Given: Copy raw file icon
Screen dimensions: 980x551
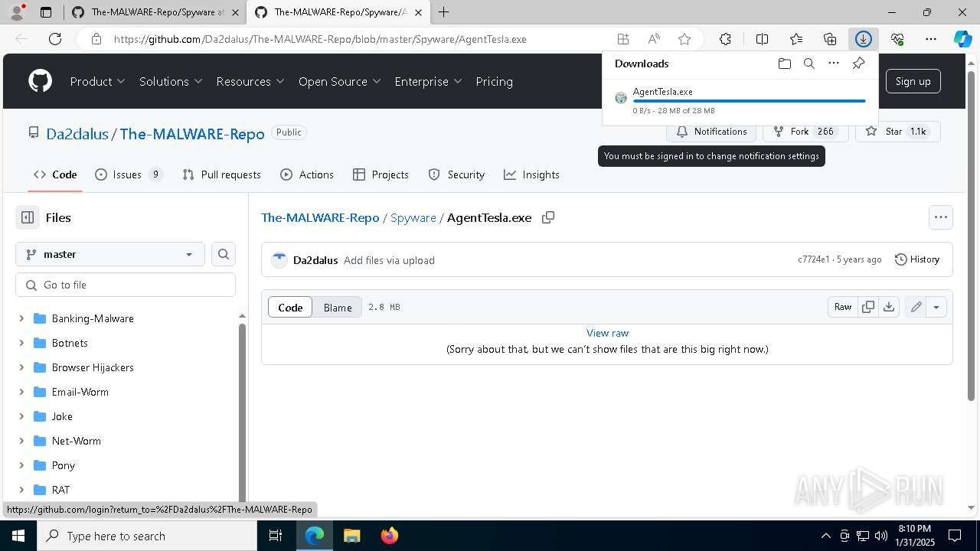Looking at the screenshot, I should pos(868,307).
